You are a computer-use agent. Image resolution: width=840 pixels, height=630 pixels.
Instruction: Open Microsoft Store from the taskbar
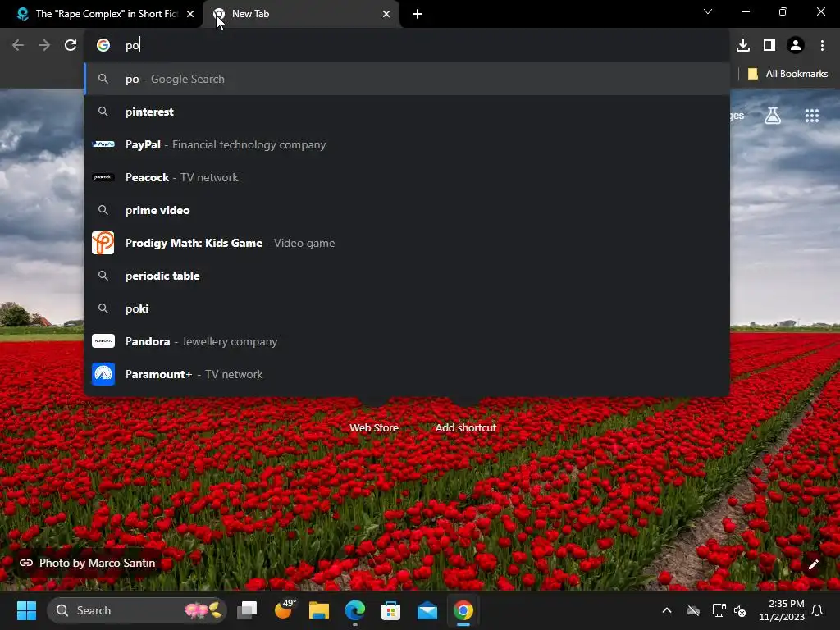coord(391,610)
